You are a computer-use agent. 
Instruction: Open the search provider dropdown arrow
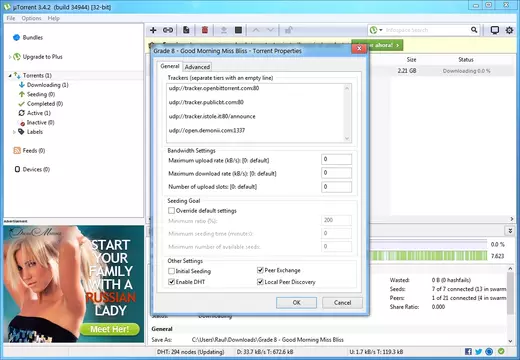coord(381,30)
